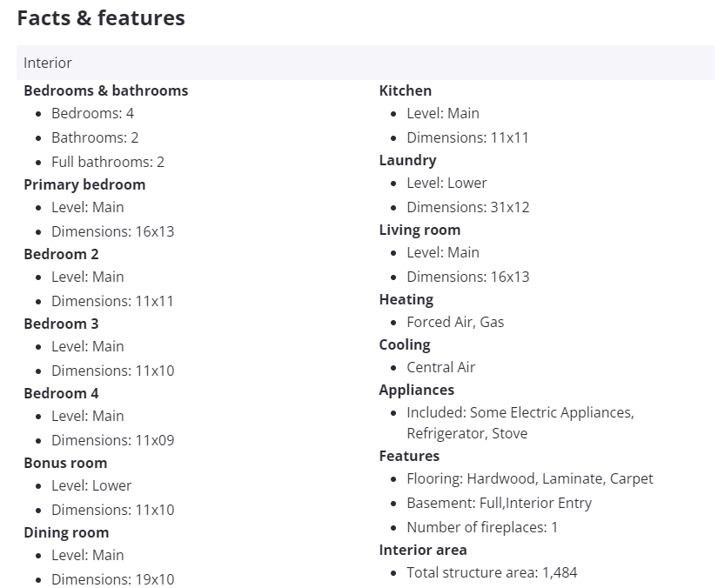Click the Kitchen subheading
The width and height of the screenshot is (718, 588).
point(405,90)
